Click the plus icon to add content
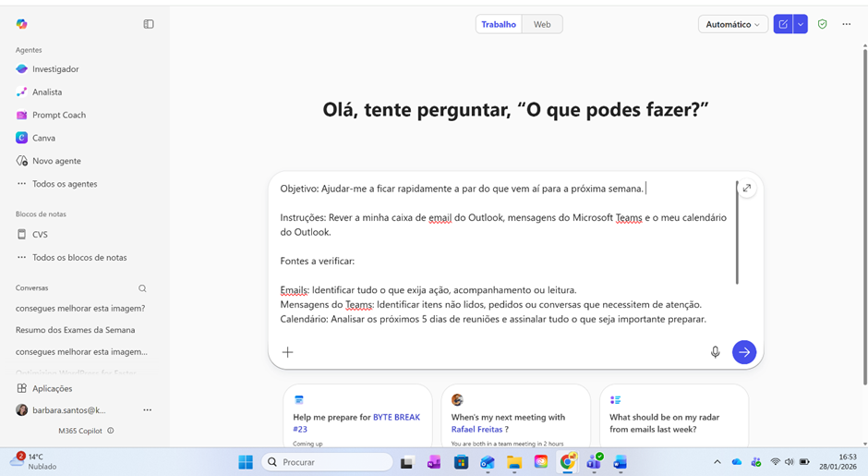The width and height of the screenshot is (868, 476). tap(288, 352)
